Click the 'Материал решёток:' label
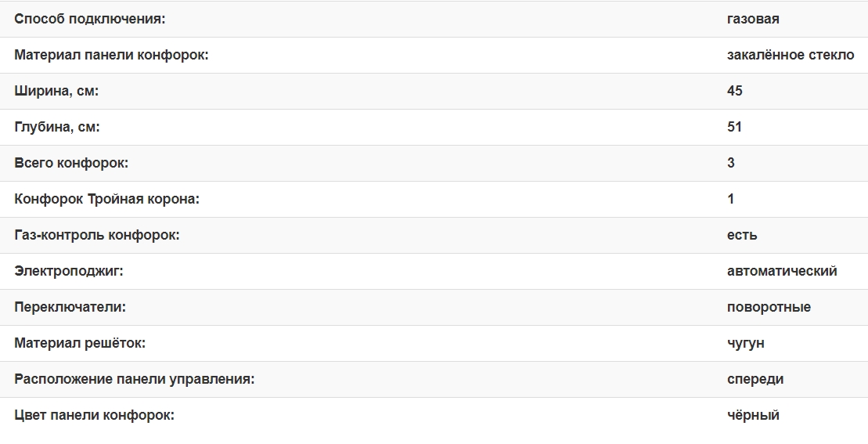The width and height of the screenshot is (868, 444). (80, 343)
